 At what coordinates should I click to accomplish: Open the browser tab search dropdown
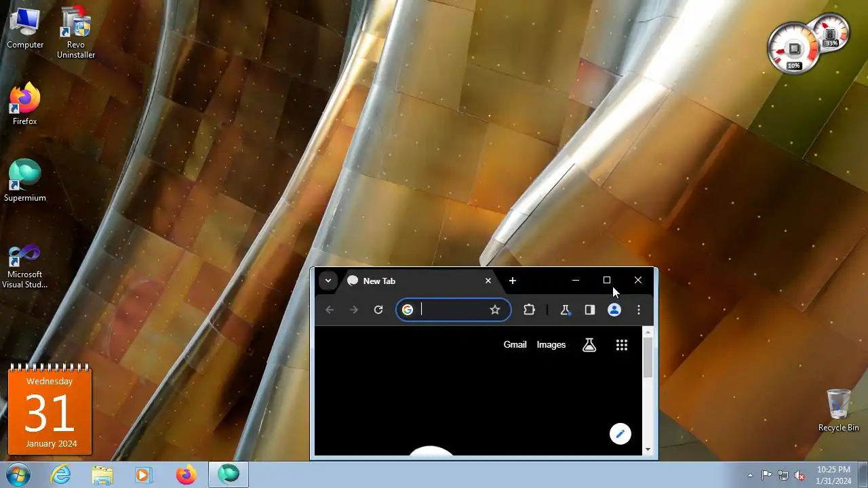328,281
